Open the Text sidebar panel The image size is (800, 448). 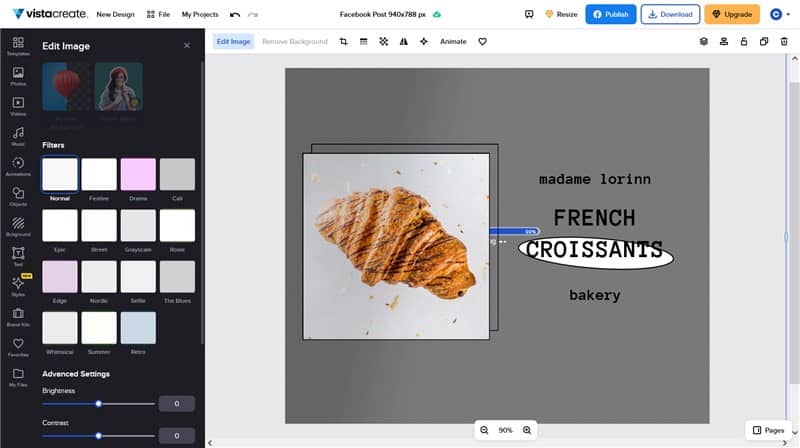tap(18, 257)
